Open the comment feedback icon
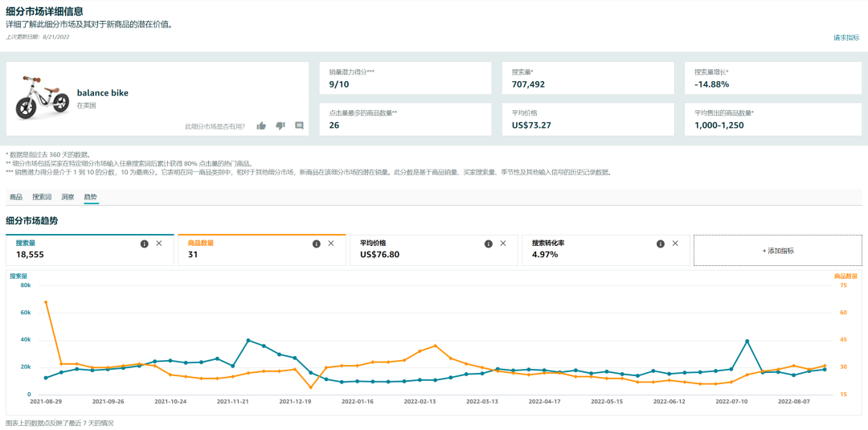Viewport: 868px width, 430px height. coord(299,125)
